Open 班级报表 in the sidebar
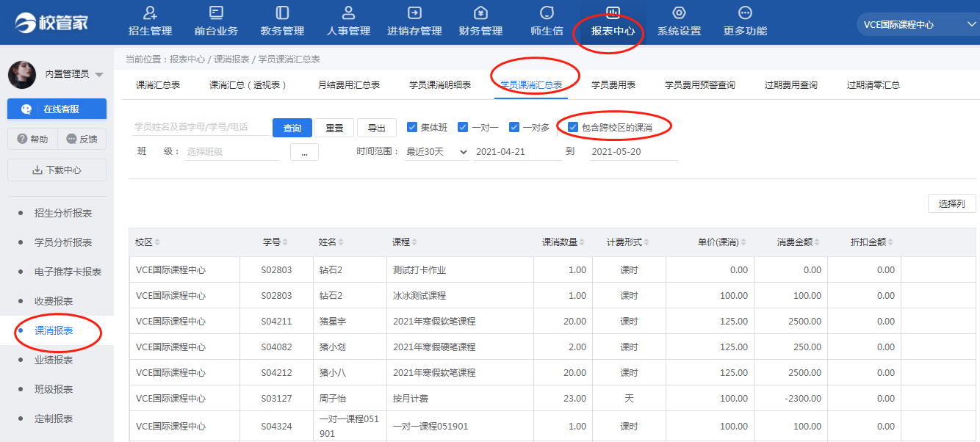Image resolution: width=980 pixels, height=442 pixels. pos(54,389)
